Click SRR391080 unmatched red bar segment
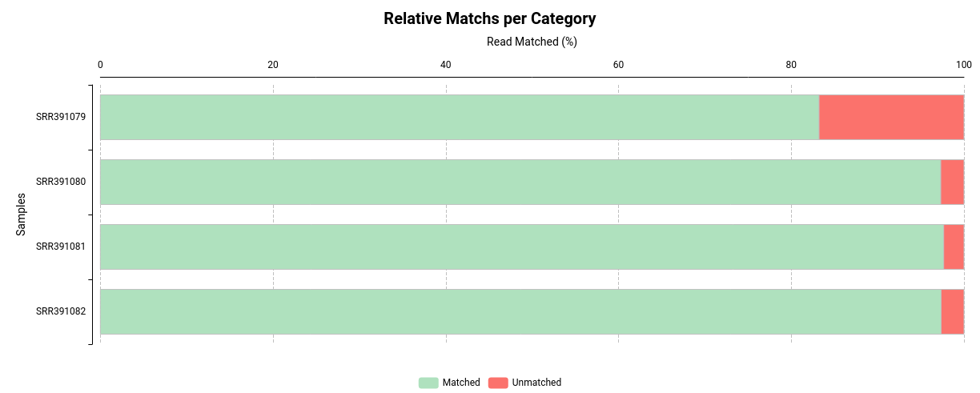Screen dimensions: 980x393 (952, 182)
